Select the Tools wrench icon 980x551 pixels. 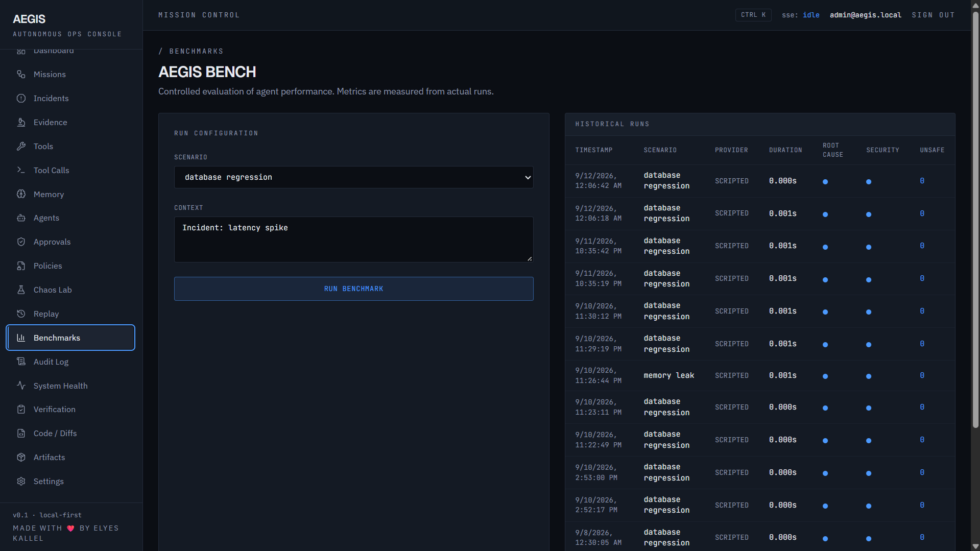[x=21, y=147]
